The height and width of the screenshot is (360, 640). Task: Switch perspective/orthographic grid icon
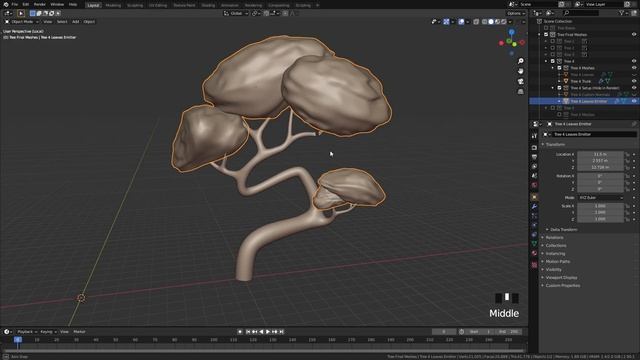click(x=521, y=91)
